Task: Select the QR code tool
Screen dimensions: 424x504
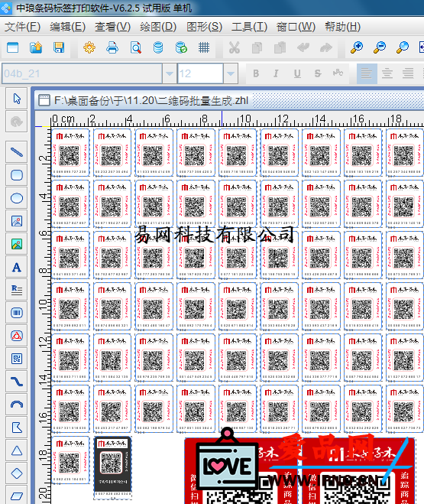Action: 17,359
